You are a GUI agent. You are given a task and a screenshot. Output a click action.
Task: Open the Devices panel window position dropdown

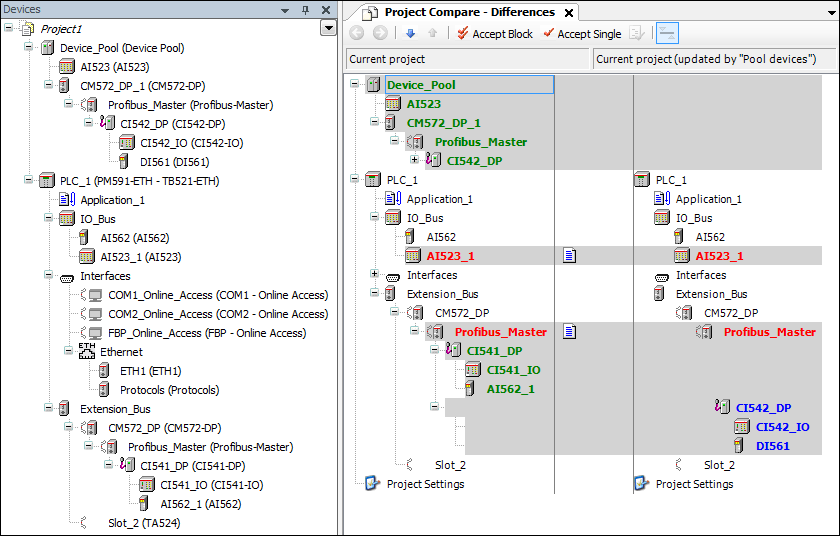(287, 9)
